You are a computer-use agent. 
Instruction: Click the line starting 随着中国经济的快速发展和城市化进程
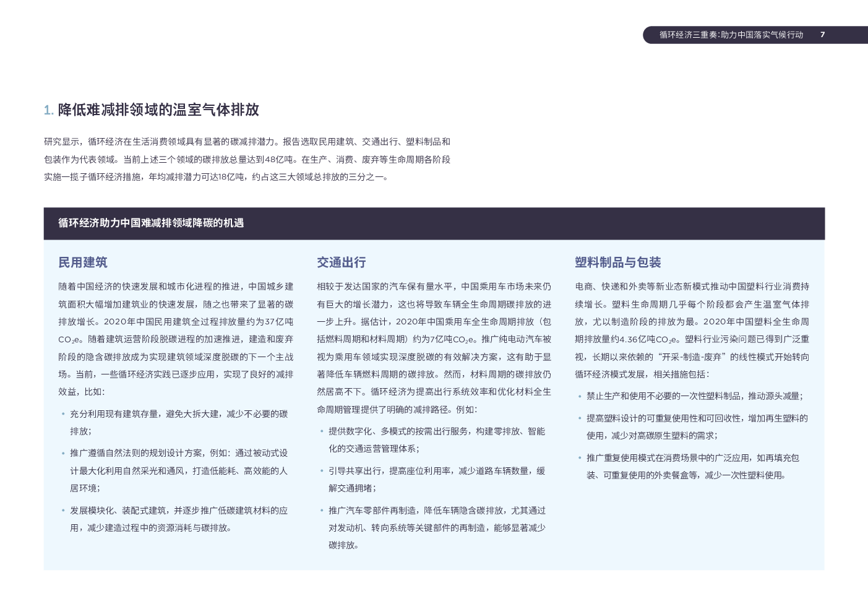[x=176, y=287]
